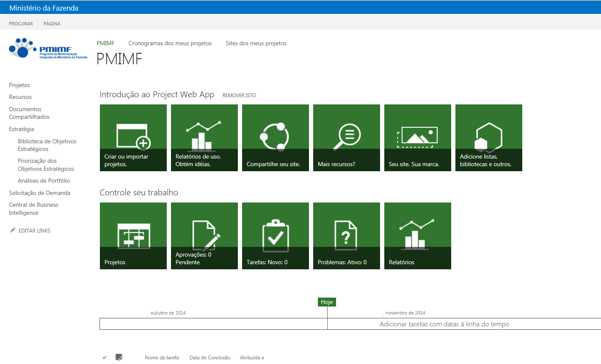Screen dimensions: 601x364
Task: Click 'Adicione listas, bibliotecas e outros' hexagon icon
Action: point(488,137)
